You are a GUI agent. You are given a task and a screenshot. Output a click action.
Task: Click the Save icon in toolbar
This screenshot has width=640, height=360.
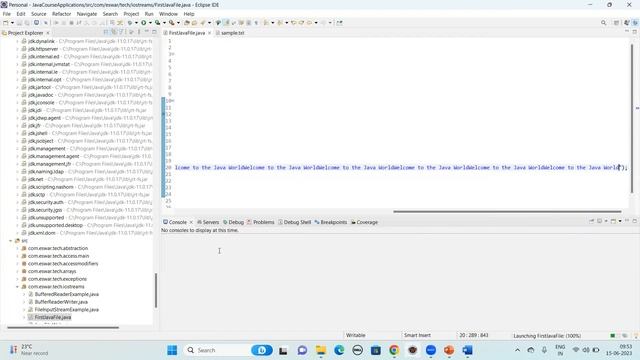(x=19, y=23)
